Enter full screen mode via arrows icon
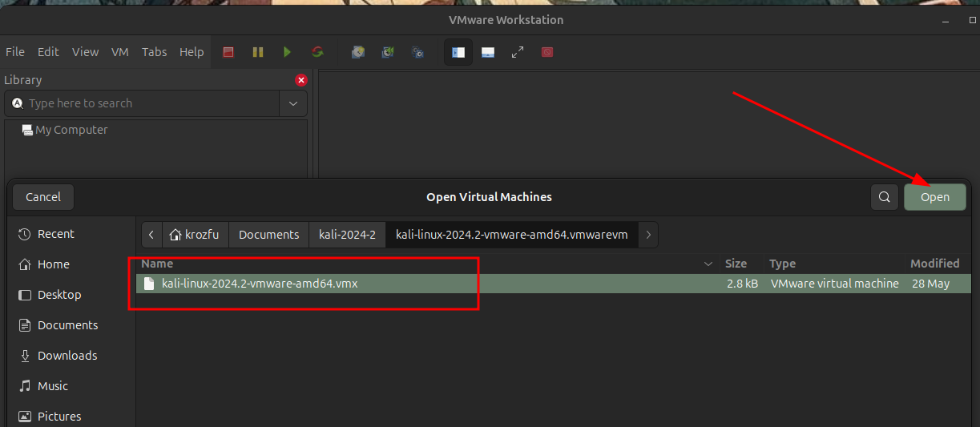The height and width of the screenshot is (427, 980). [x=518, y=52]
